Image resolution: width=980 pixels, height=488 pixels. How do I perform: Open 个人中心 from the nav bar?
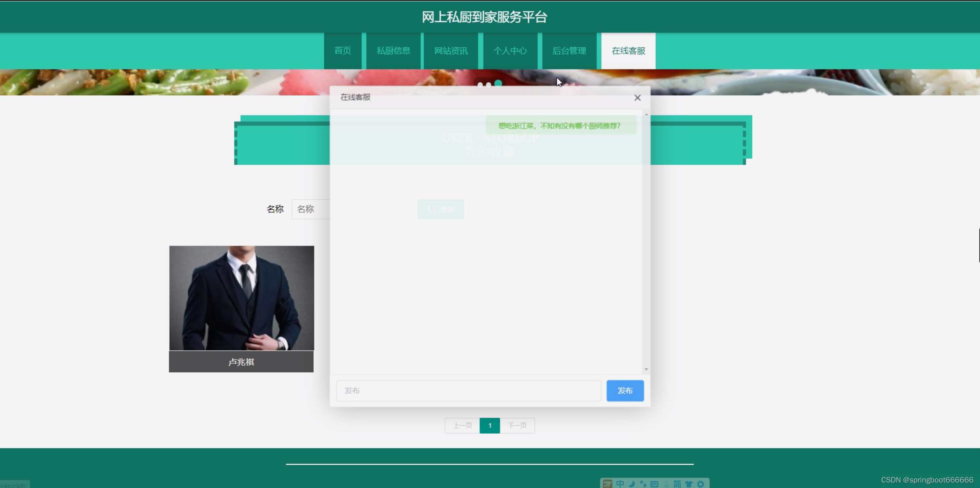tap(510, 51)
